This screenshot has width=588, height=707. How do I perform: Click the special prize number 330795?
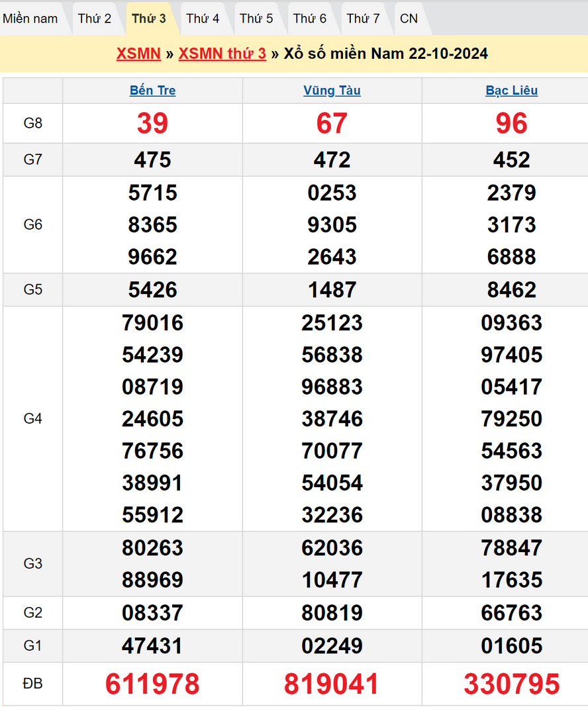511,684
